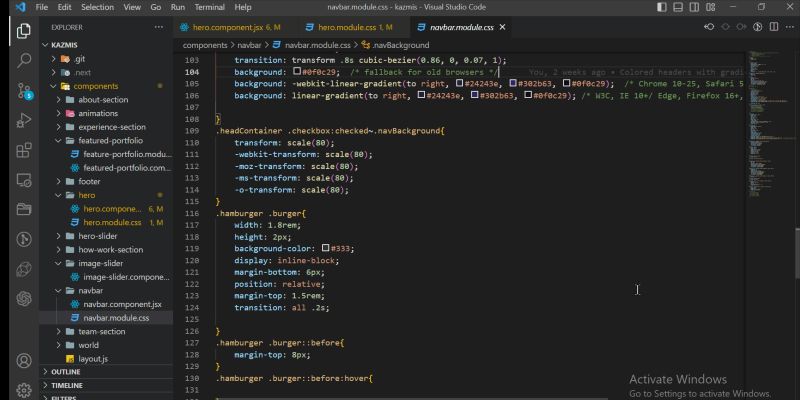Image resolution: width=800 pixels, height=400 pixels.
Task: Open the Terminal menu
Action: (x=210, y=7)
